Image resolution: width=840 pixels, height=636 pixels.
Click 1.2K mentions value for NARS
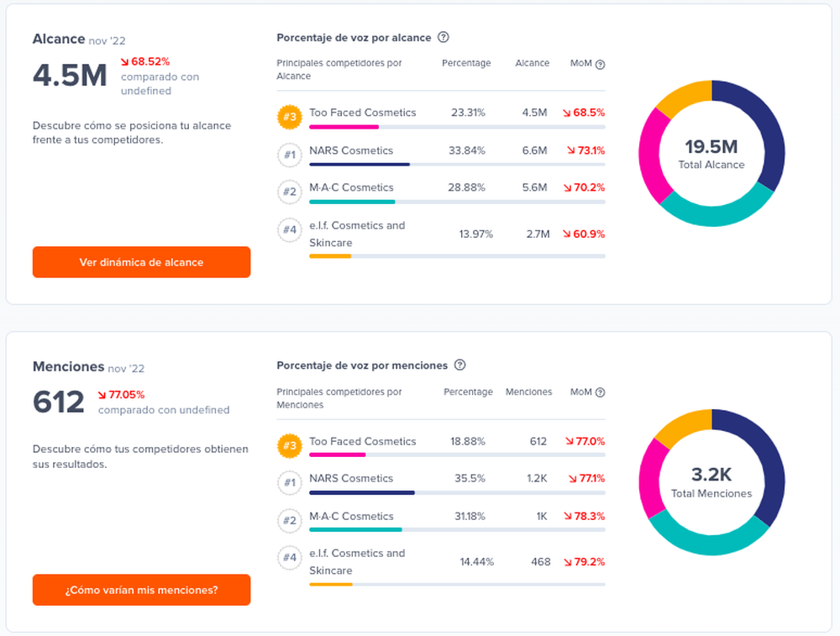click(537, 479)
